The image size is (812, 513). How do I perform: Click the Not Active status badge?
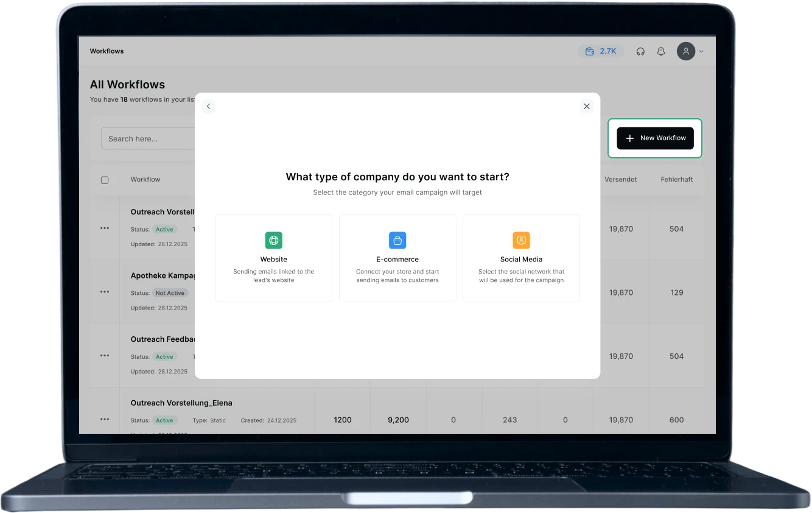click(x=170, y=292)
